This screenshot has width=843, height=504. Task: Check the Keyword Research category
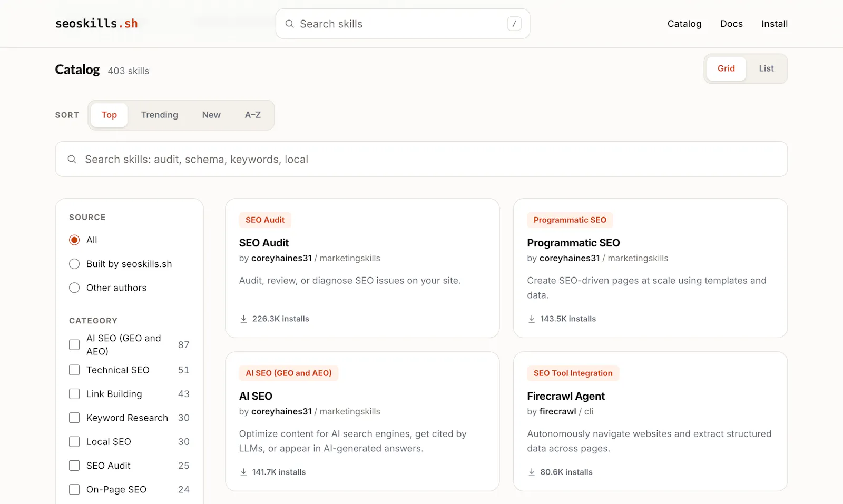74,418
